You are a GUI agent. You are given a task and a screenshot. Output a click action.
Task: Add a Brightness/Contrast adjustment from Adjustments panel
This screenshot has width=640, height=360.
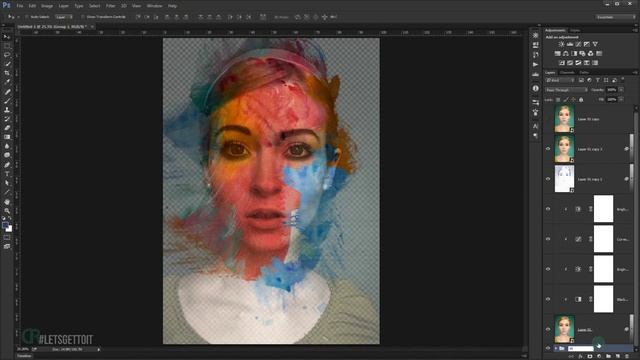click(x=562, y=44)
